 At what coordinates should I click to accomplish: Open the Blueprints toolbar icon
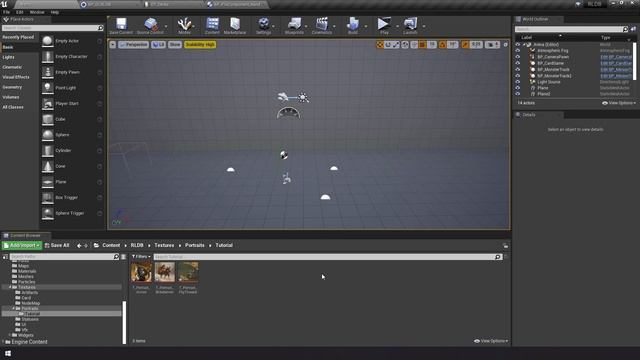click(294, 24)
